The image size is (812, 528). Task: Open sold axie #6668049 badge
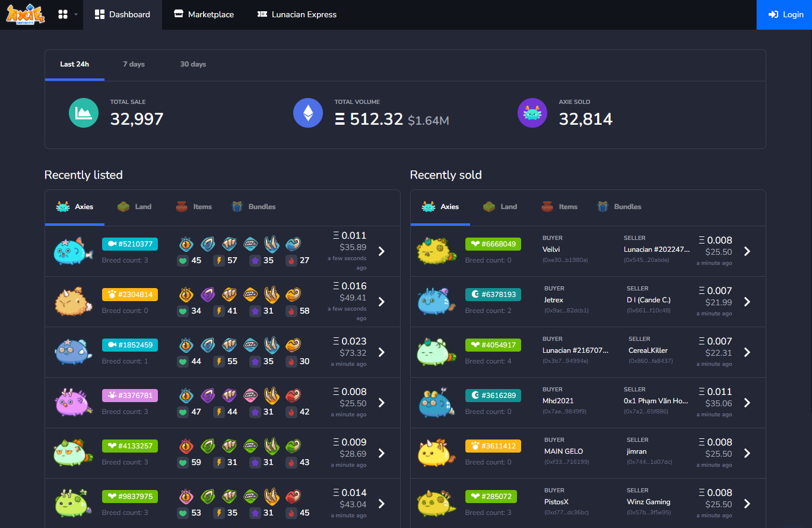pos(493,244)
